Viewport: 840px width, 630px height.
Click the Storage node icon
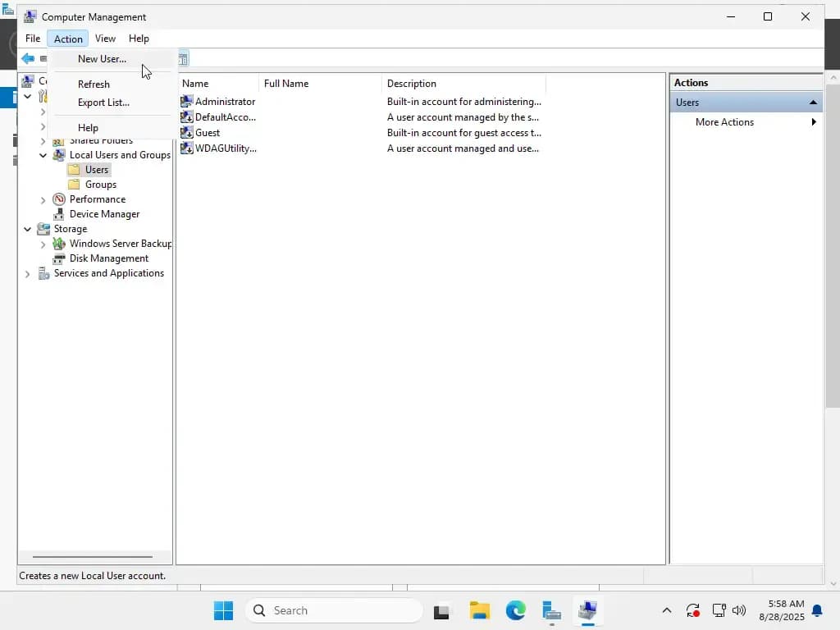coord(43,229)
